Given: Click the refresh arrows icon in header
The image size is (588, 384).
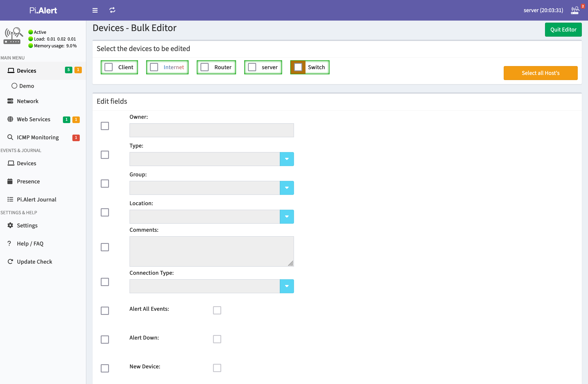Looking at the screenshot, I should point(112,10).
